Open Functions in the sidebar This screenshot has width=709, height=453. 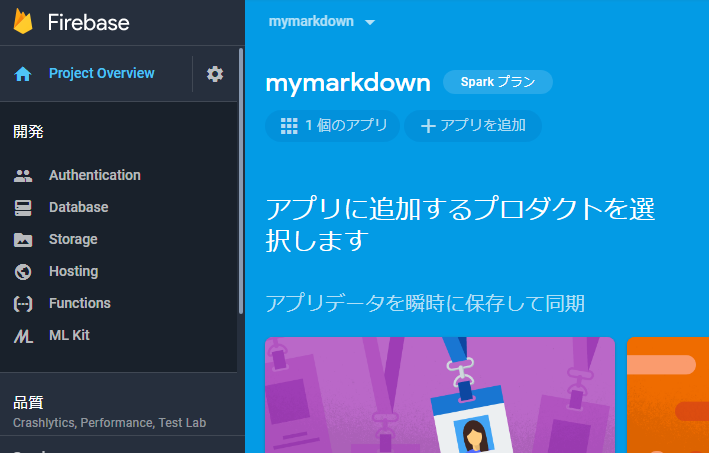coord(80,303)
